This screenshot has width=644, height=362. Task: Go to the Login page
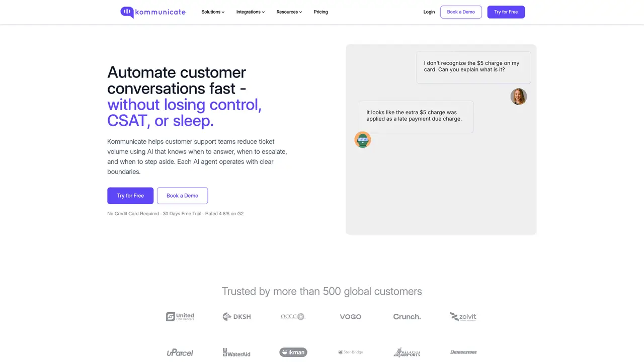pos(429,12)
